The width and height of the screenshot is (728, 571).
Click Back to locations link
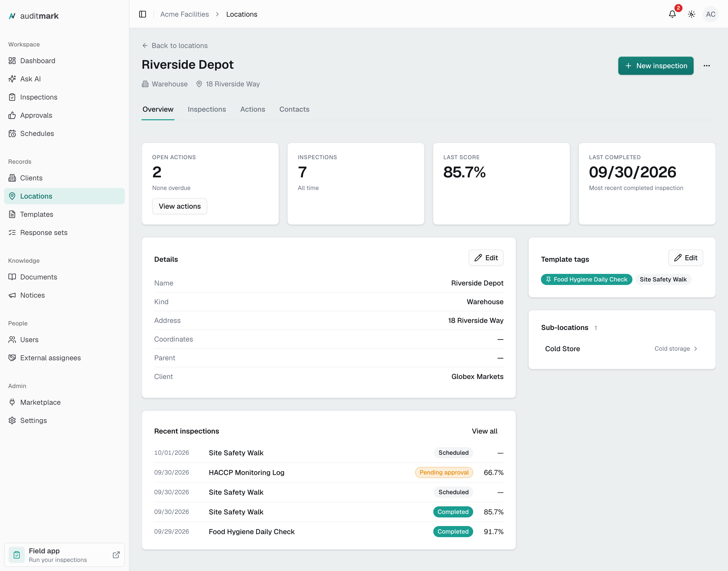coord(175,45)
